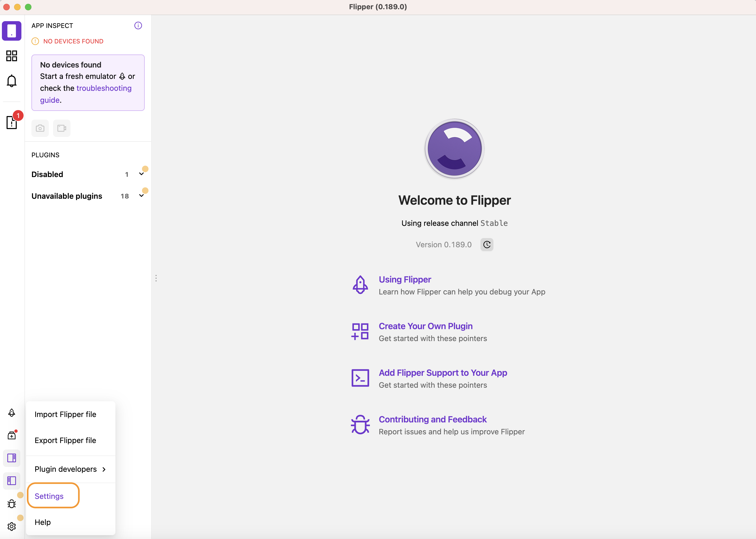Click the App Inspect info icon

[x=138, y=25]
